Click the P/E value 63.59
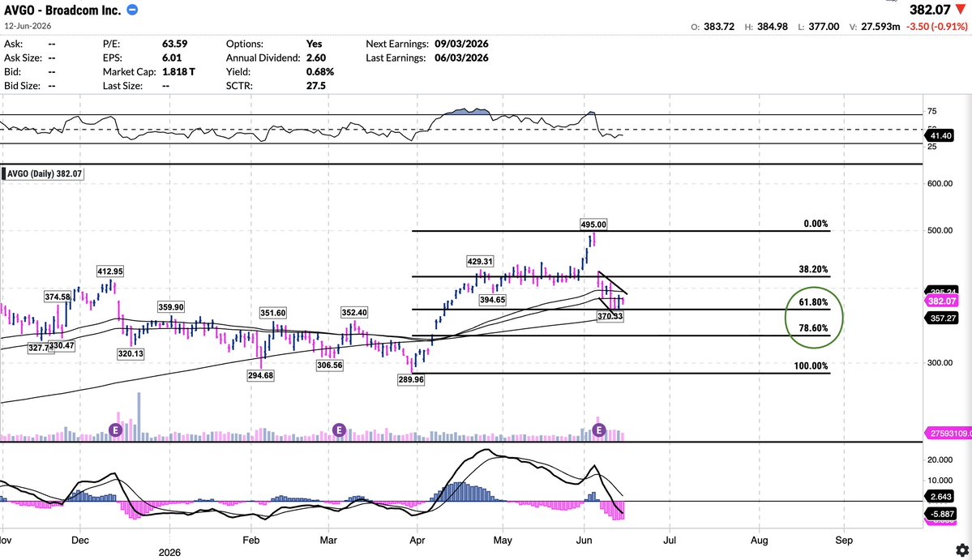 [x=175, y=44]
